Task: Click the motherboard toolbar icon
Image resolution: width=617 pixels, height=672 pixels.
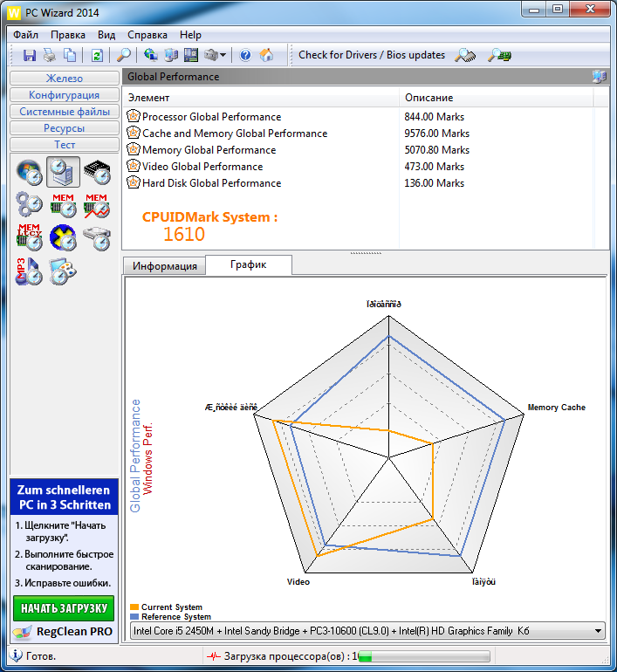Action: (191, 55)
